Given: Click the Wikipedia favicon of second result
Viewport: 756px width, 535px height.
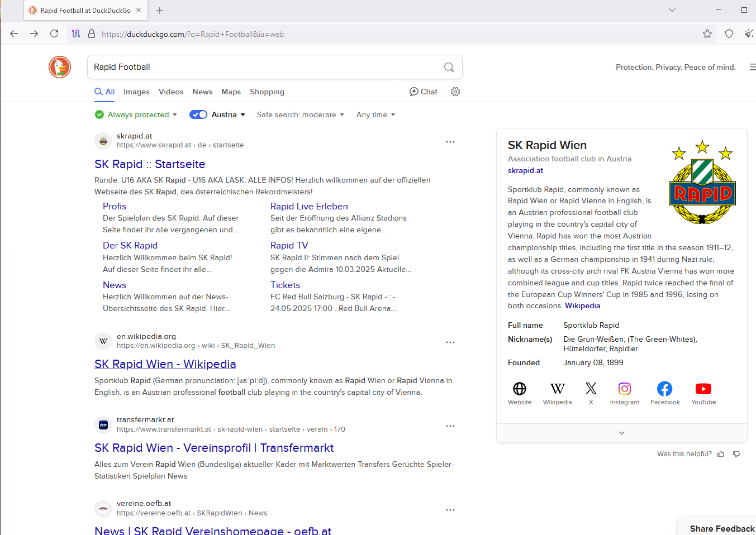Looking at the screenshot, I should 103,341.
